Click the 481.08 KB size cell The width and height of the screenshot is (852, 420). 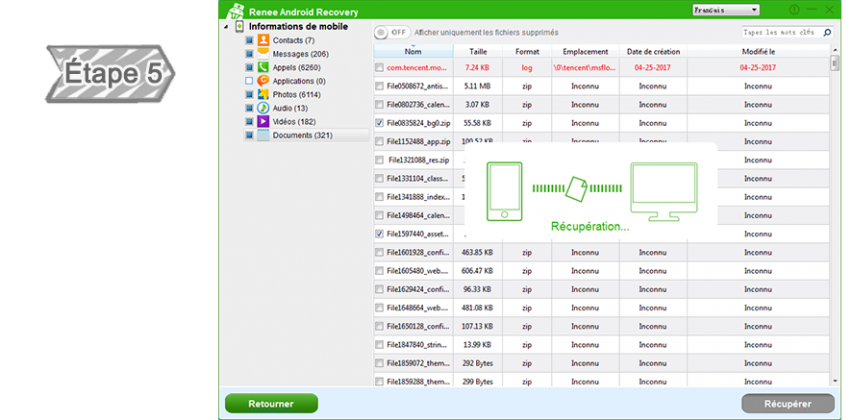click(x=478, y=308)
